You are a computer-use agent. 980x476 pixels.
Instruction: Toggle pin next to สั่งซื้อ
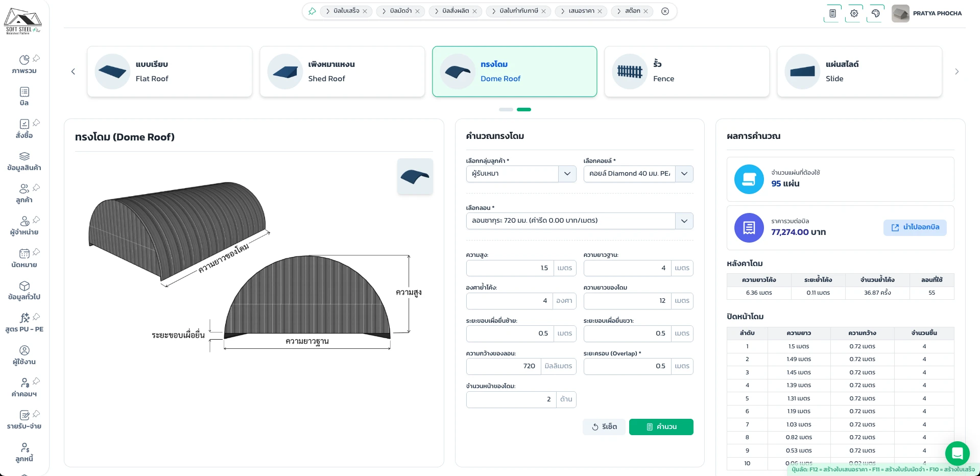click(36, 123)
